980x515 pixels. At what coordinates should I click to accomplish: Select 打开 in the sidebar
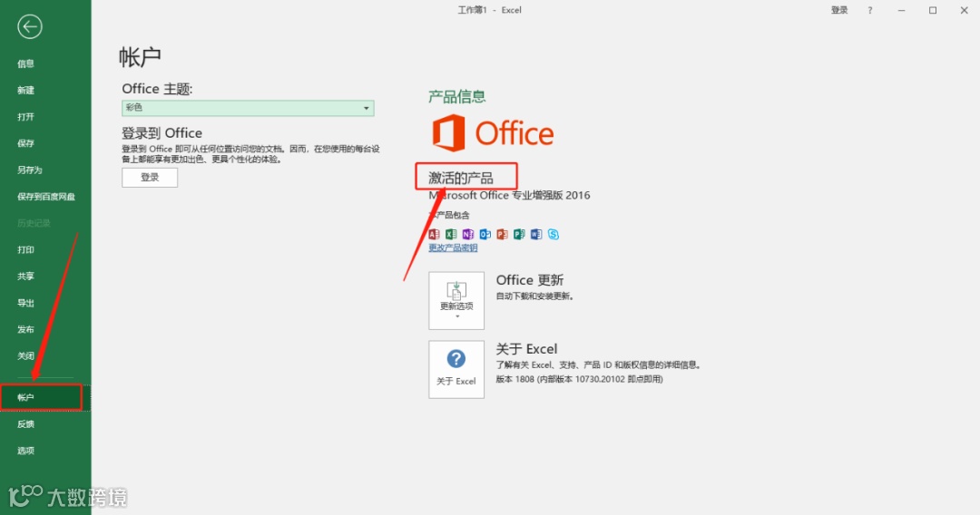click(25, 117)
